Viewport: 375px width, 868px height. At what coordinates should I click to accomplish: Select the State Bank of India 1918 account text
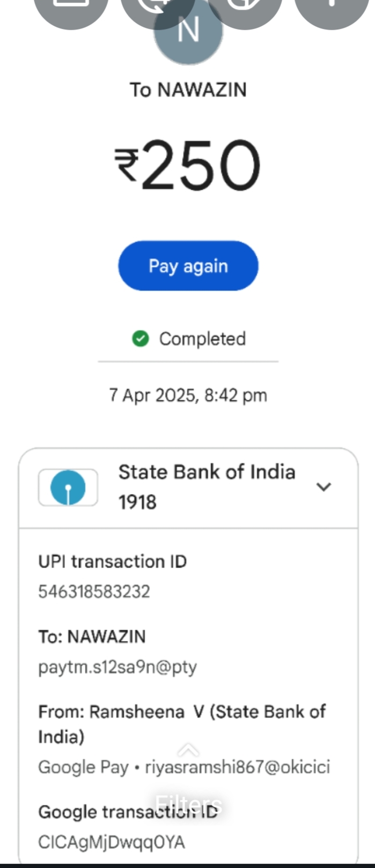click(x=207, y=487)
